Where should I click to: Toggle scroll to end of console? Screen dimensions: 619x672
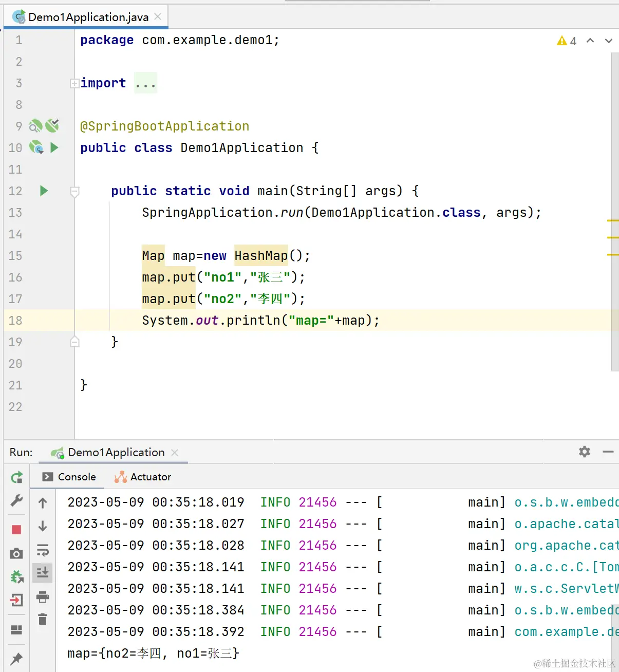[x=43, y=572]
